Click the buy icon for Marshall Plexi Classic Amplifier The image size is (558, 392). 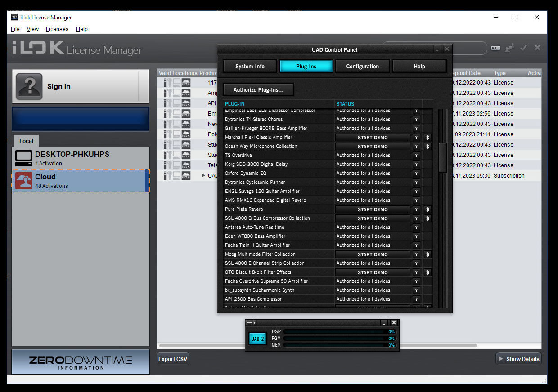coord(427,138)
